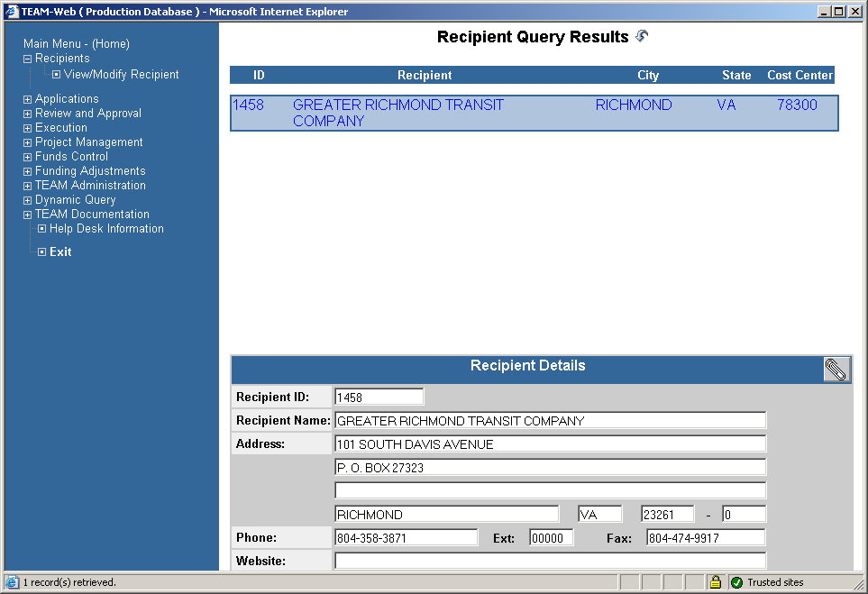Click the bullet icon next to Exit
The image size is (868, 594).
click(41, 251)
